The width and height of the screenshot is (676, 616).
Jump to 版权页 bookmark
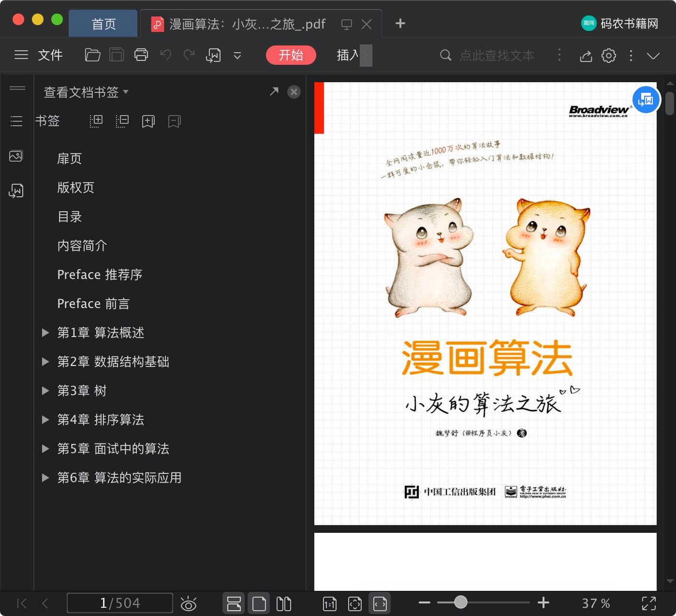[x=76, y=188]
